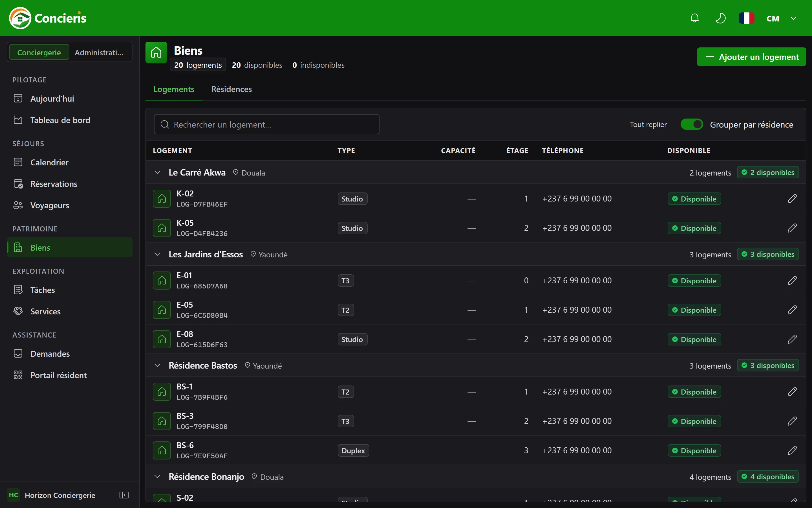The width and height of the screenshot is (812, 508).
Task: Click Ajouter un logement button
Action: coord(751,57)
